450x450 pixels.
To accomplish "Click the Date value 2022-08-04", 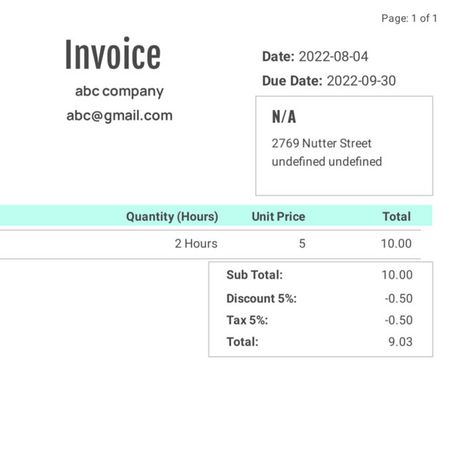I will pyautogui.click(x=333, y=56).
